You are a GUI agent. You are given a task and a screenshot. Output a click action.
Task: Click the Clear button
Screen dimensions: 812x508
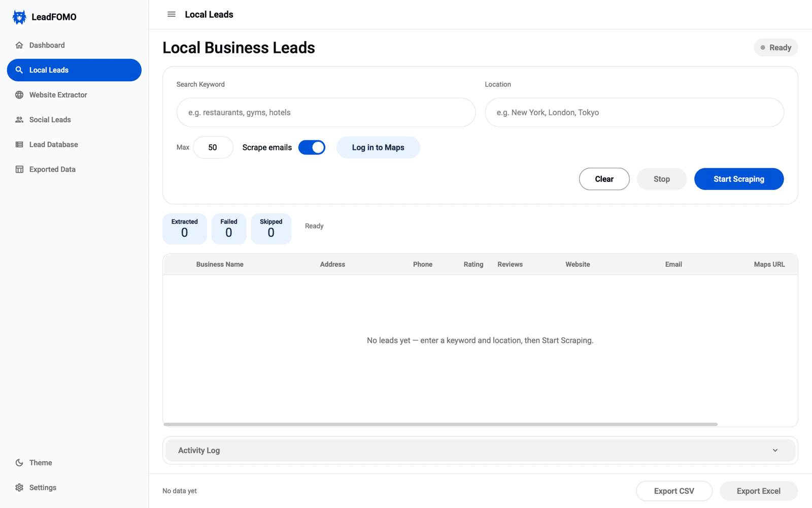pos(604,179)
